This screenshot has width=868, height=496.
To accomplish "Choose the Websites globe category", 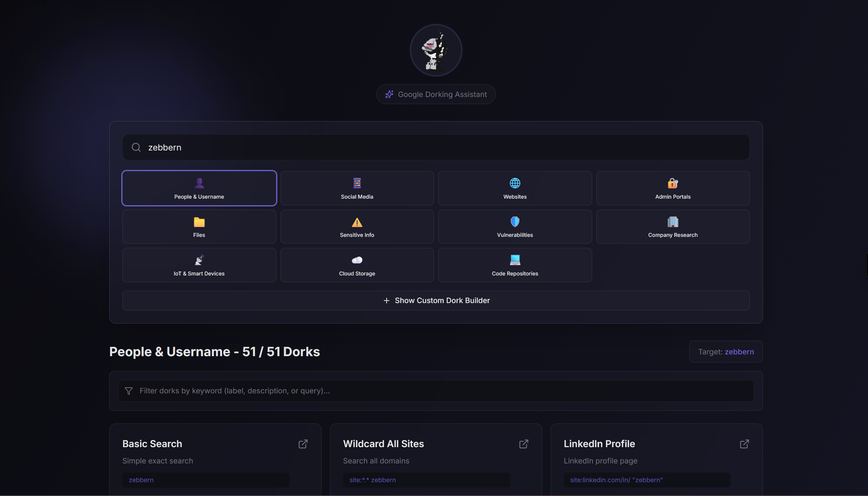I will [x=515, y=188].
